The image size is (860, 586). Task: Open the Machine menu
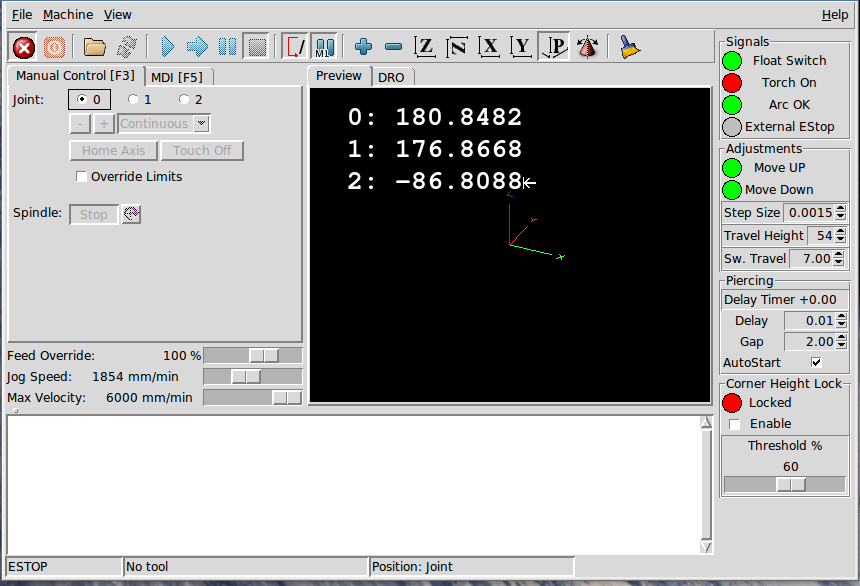[x=68, y=15]
